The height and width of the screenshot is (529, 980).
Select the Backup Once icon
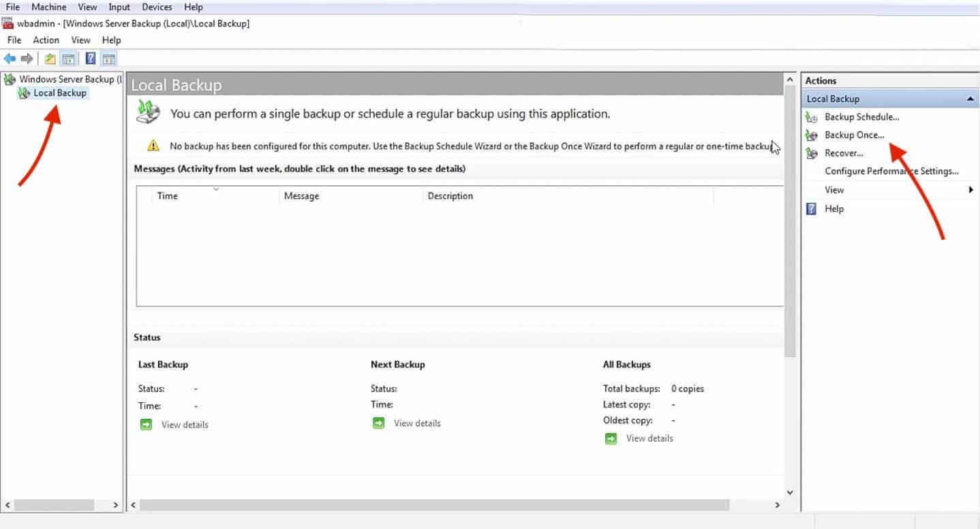click(812, 135)
